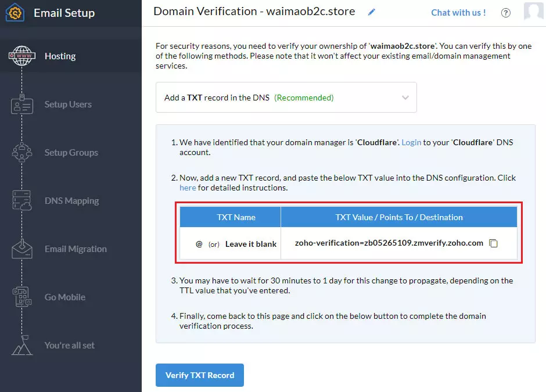
Task: Click the Domain Verification page title
Action: coord(254,12)
